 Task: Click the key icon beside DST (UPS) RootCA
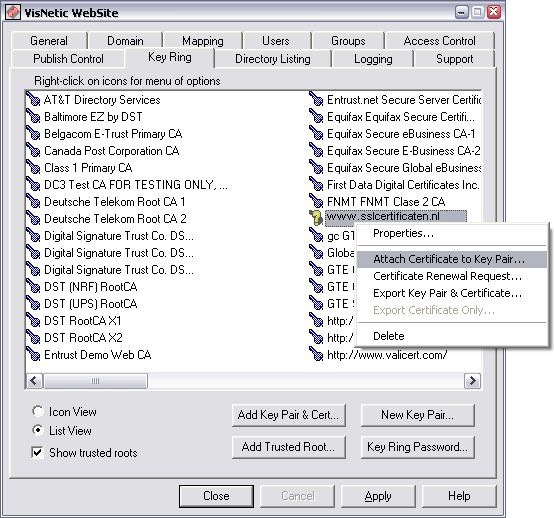pos(34,304)
